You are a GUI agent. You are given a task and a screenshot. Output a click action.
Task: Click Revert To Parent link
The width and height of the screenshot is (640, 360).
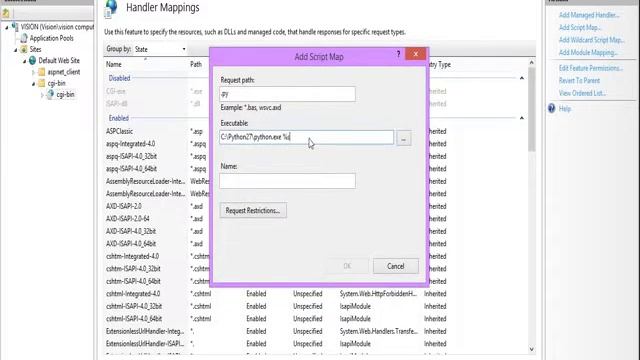pyautogui.click(x=579, y=81)
